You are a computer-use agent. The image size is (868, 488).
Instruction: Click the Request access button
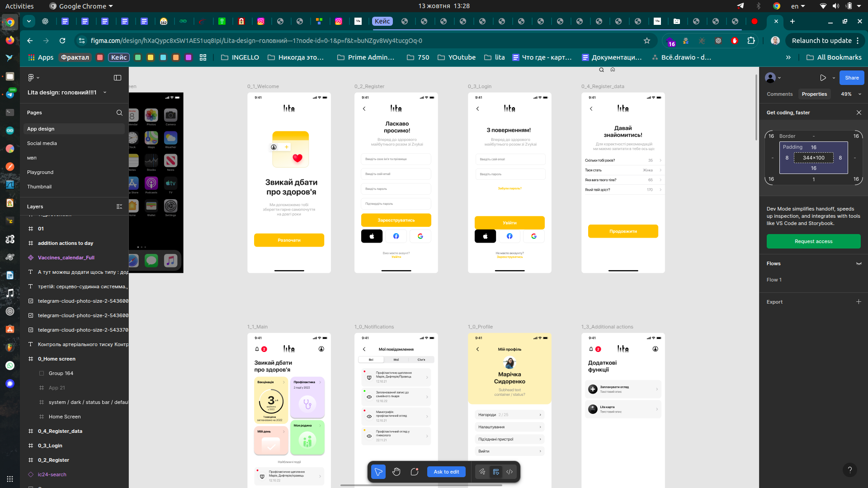(x=813, y=241)
